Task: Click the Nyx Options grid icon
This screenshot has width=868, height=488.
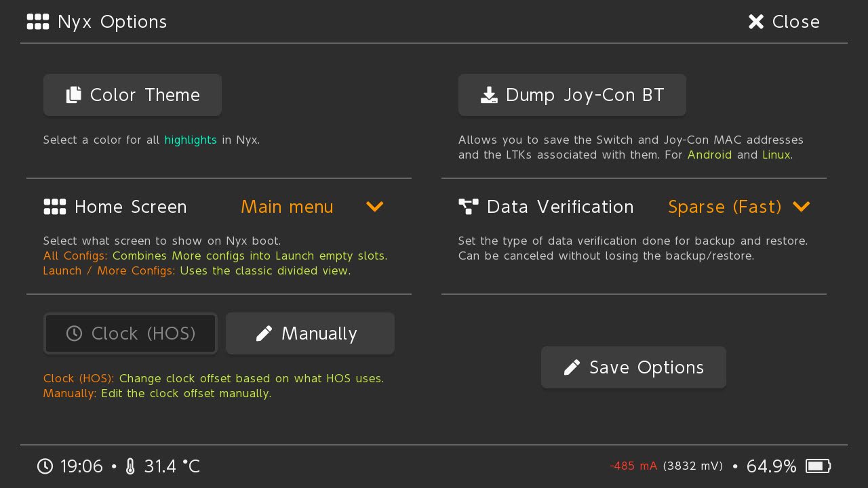Action: (x=38, y=22)
